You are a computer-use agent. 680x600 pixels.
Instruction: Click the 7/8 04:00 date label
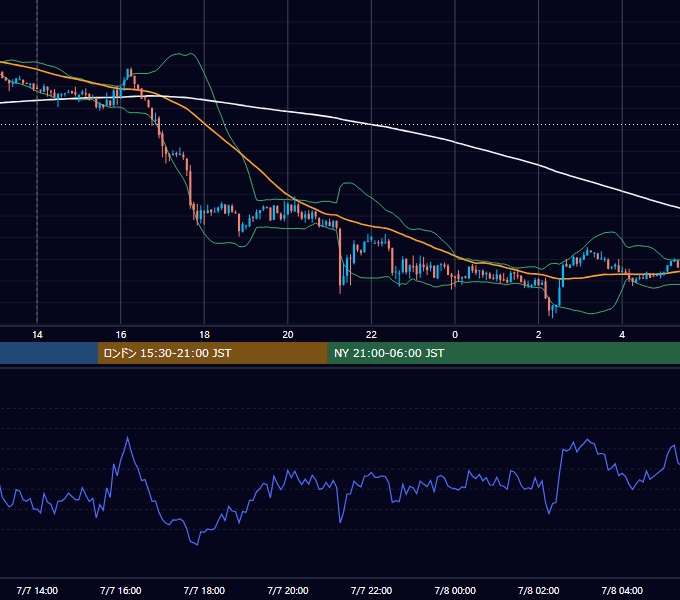pyautogui.click(x=622, y=590)
